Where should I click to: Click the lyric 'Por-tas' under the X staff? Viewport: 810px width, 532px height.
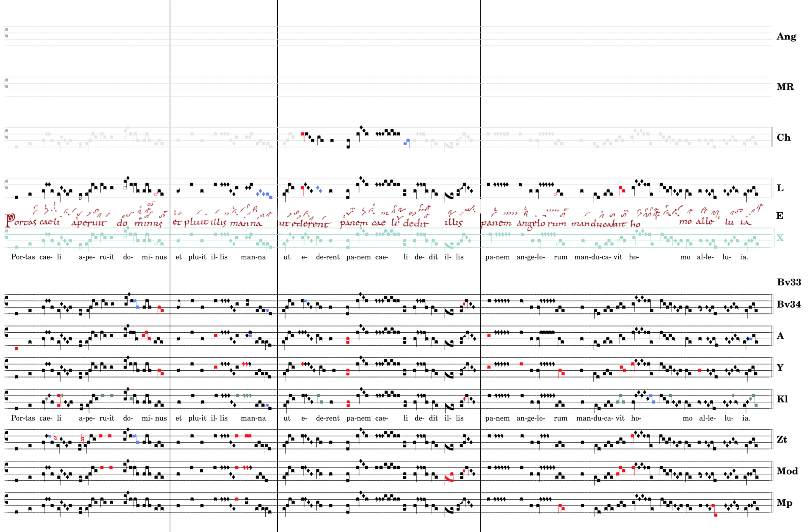coord(23,257)
